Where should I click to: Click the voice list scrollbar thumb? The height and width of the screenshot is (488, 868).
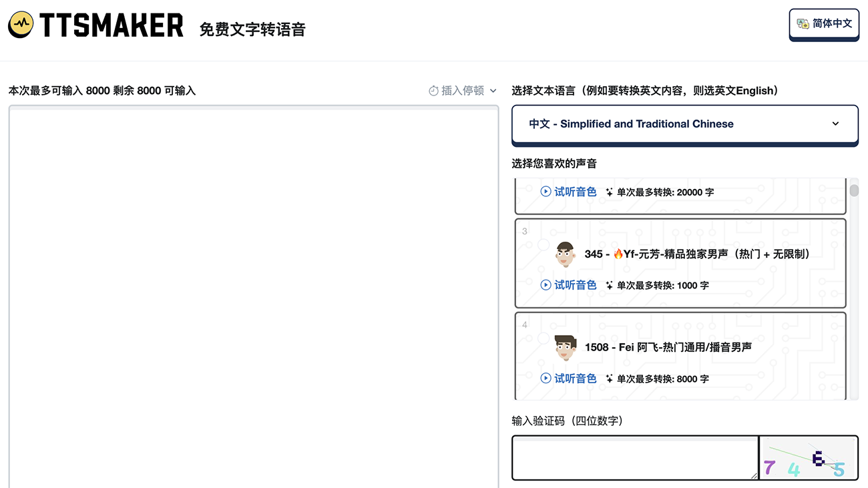coord(854,190)
